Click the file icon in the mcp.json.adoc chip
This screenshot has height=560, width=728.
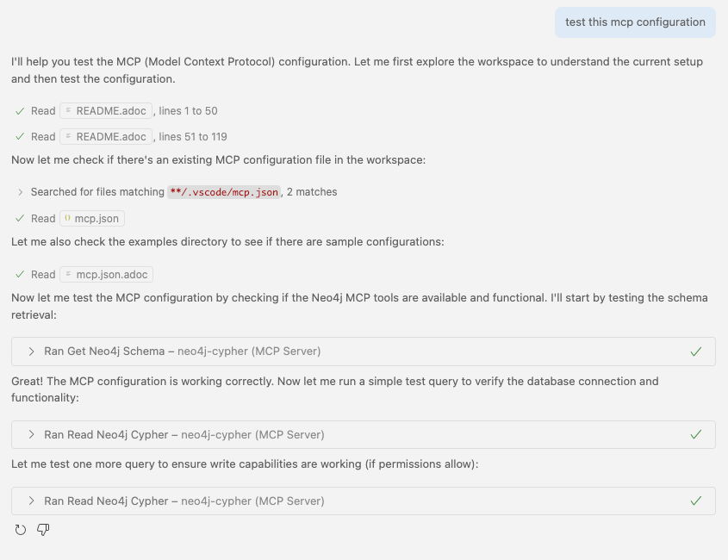tap(68, 274)
